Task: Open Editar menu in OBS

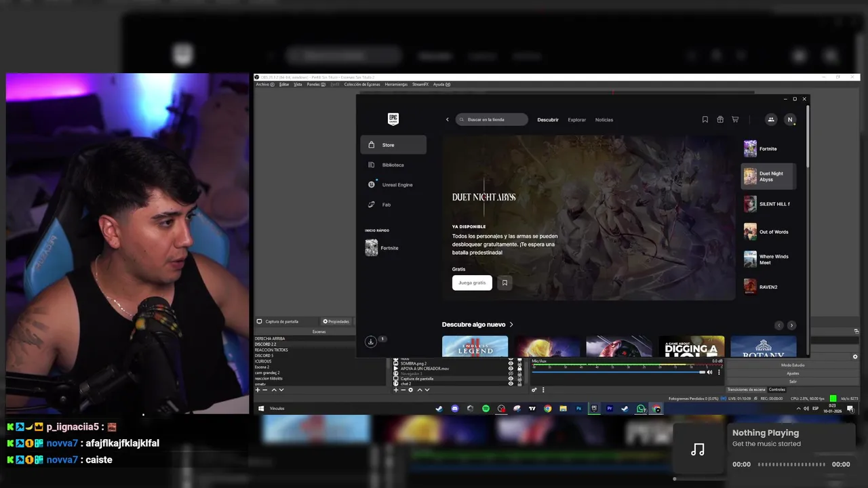Action: click(x=284, y=84)
